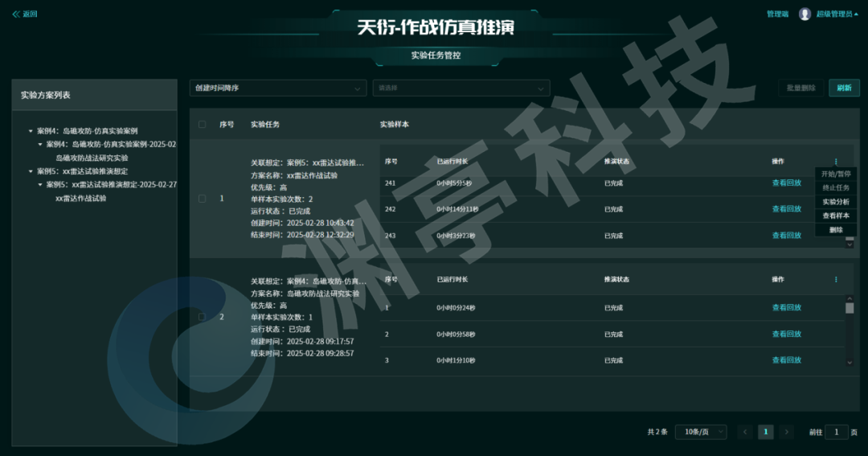
Task: Toggle the select-all header checkbox
Action: pos(202,125)
